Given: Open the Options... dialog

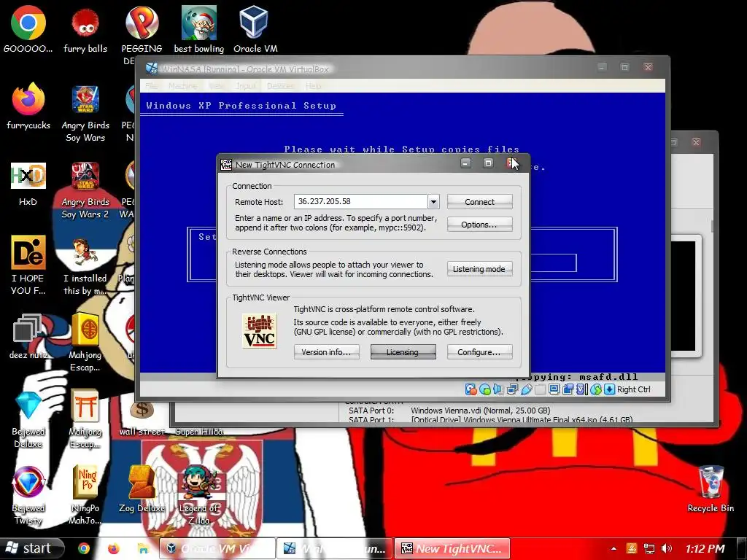Looking at the screenshot, I should [x=480, y=225].
